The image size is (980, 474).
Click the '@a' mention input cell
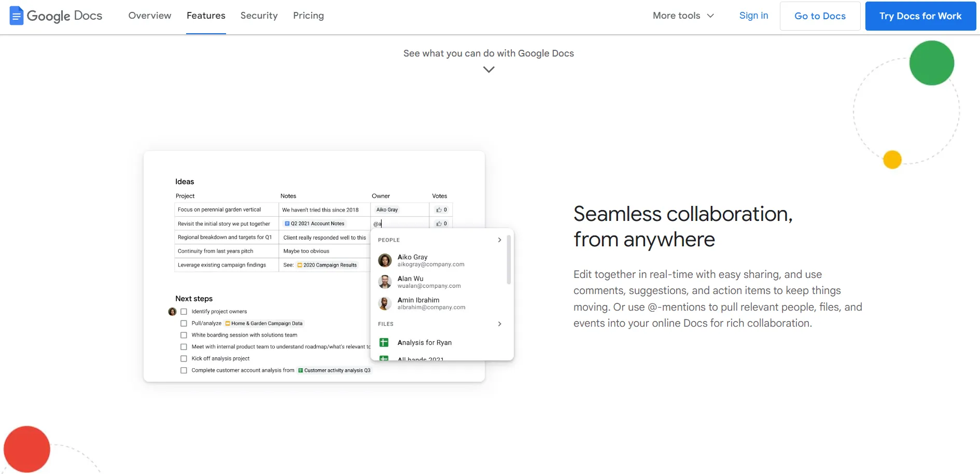(400, 224)
